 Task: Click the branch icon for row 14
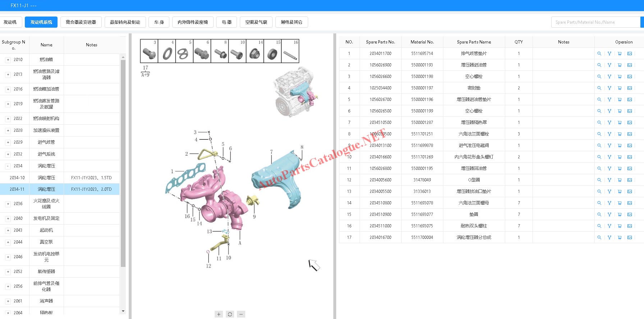pyautogui.click(x=609, y=203)
